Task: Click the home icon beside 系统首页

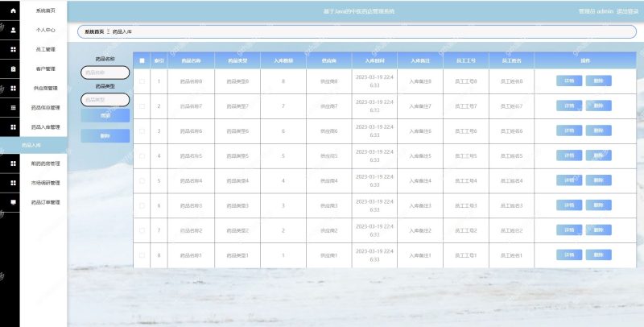Action: 13,11
